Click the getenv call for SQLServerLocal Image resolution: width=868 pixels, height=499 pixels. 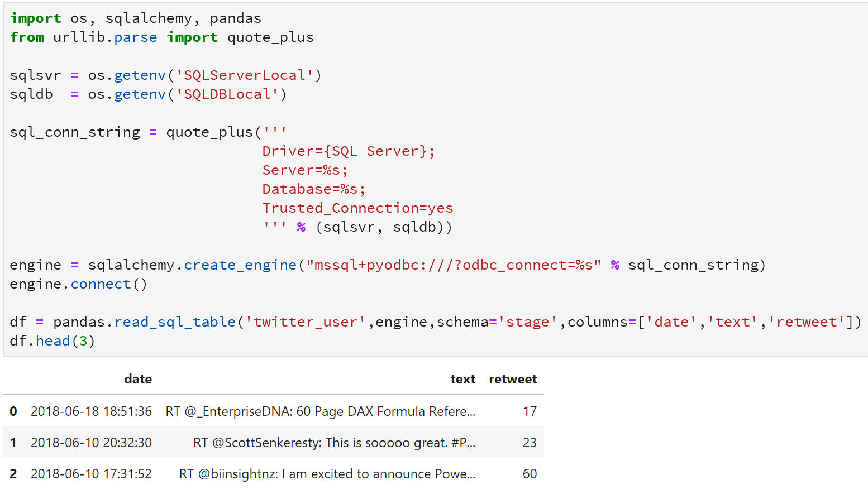pos(139,75)
